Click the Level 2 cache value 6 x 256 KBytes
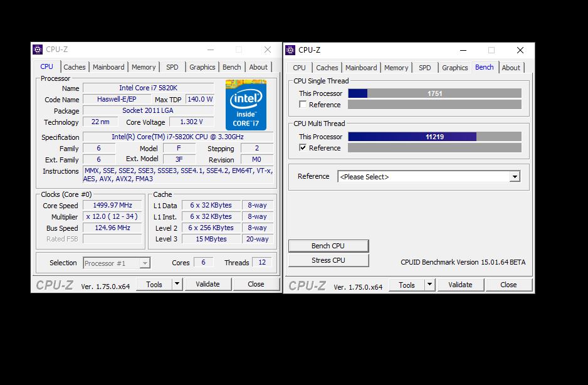Screen dimensions: 588x385 211,228
